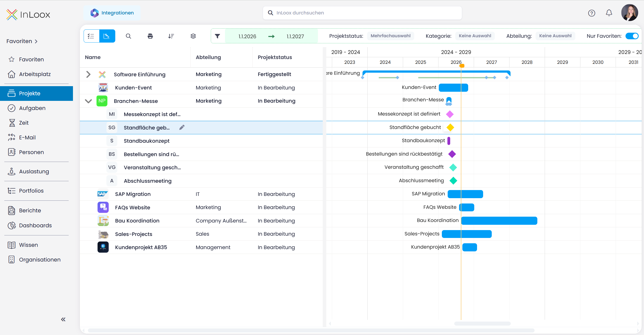Click the print icon in toolbar

click(x=150, y=36)
